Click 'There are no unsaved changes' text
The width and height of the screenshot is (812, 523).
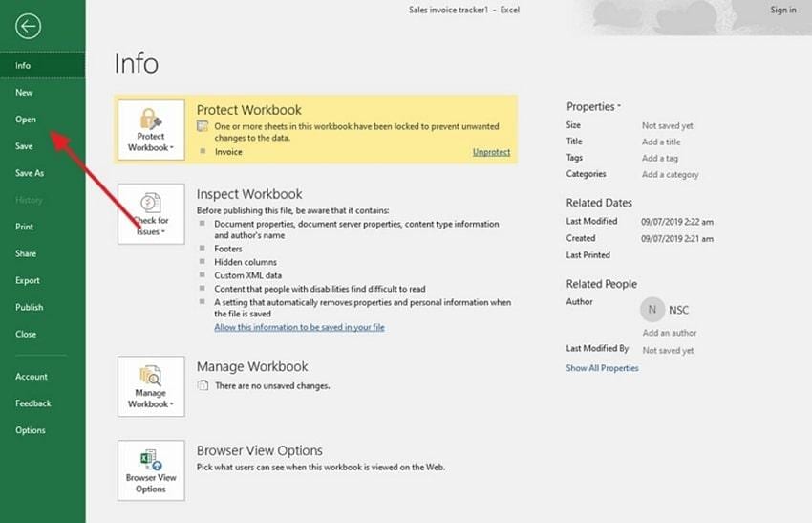pos(272,385)
